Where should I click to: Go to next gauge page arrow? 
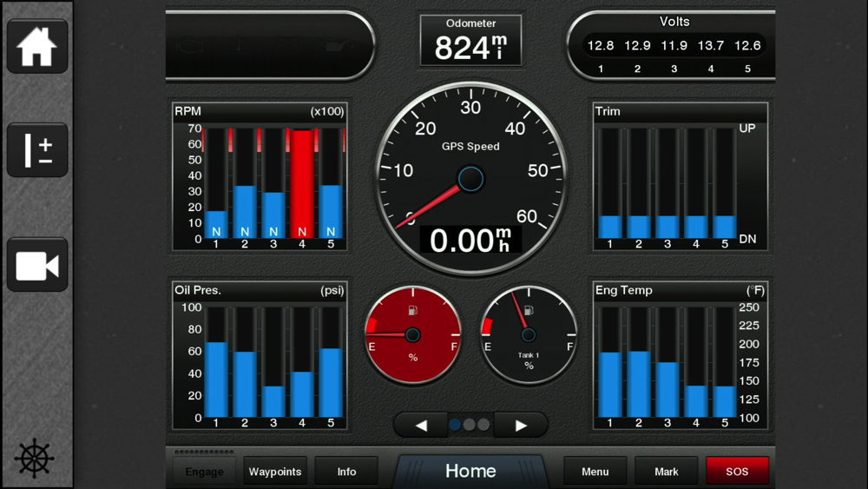pyautogui.click(x=521, y=426)
